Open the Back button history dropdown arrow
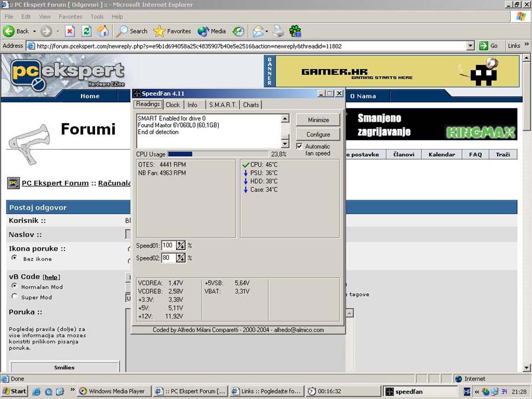This screenshot has width=532, height=399. tap(34, 31)
